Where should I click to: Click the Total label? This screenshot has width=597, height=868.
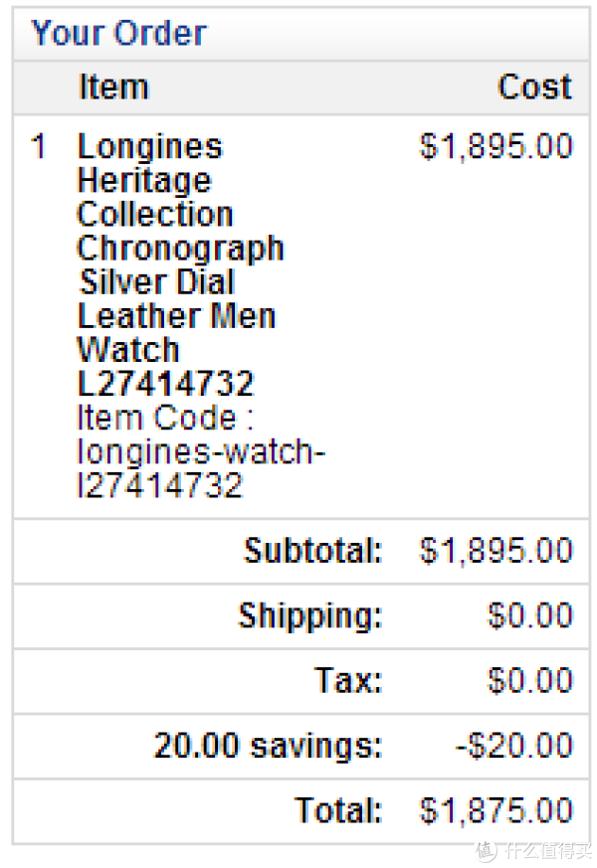coord(339,810)
